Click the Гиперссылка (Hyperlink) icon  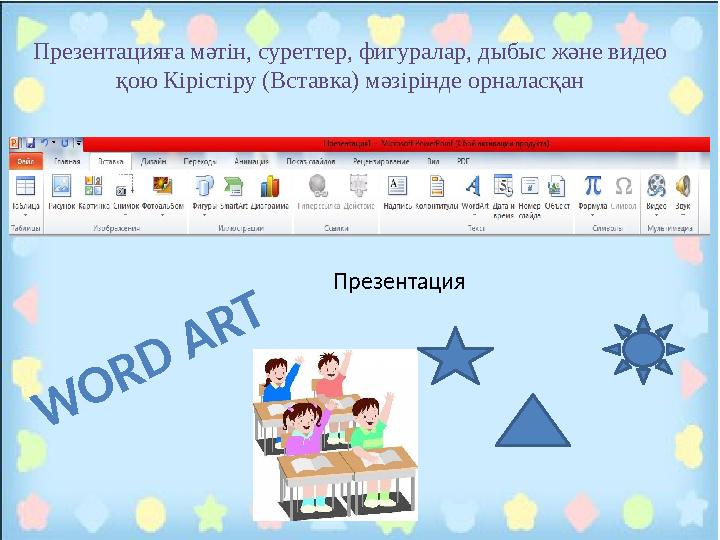pos(318,186)
